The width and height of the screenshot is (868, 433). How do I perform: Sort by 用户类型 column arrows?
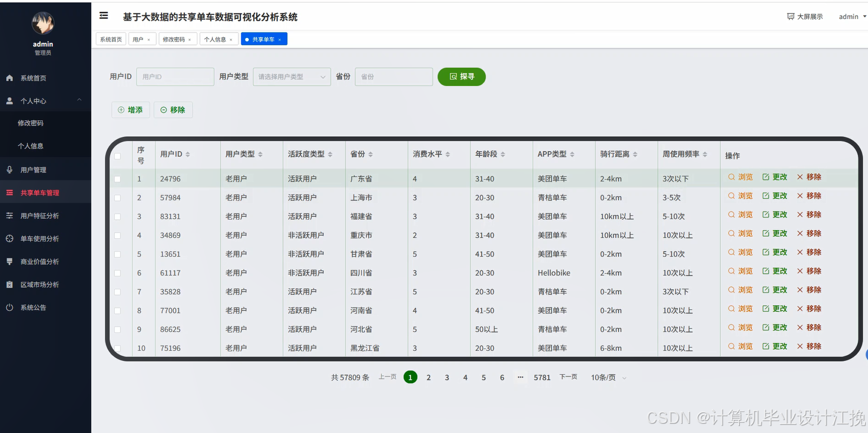coord(260,155)
